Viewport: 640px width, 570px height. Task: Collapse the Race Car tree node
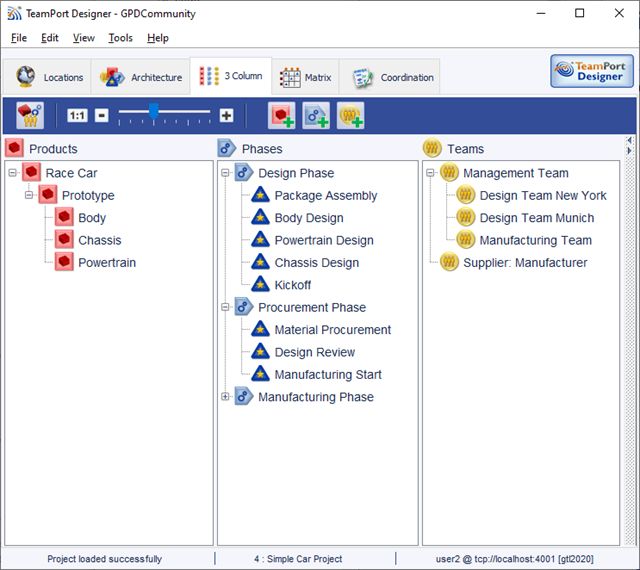[13, 173]
